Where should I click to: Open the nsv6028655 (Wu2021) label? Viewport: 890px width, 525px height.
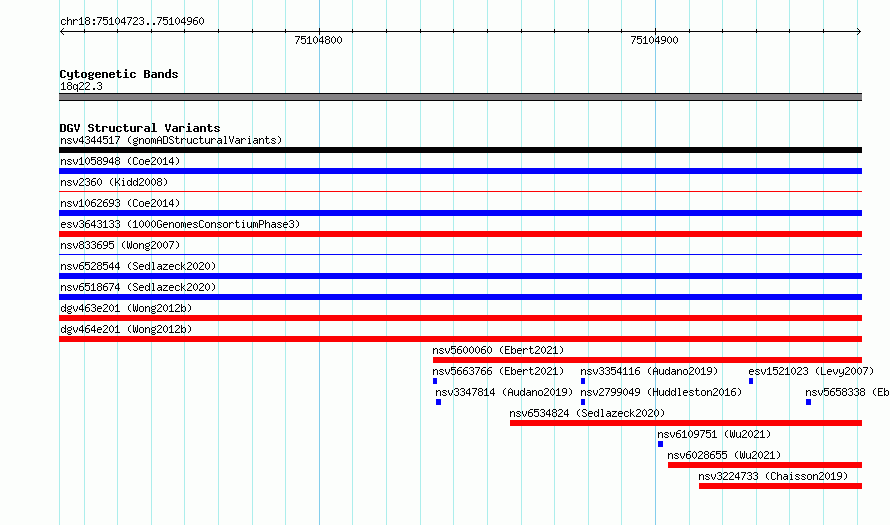tap(724, 455)
